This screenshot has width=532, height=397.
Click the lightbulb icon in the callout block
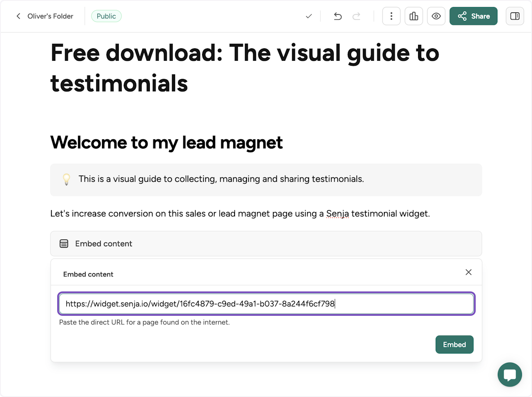tap(66, 179)
